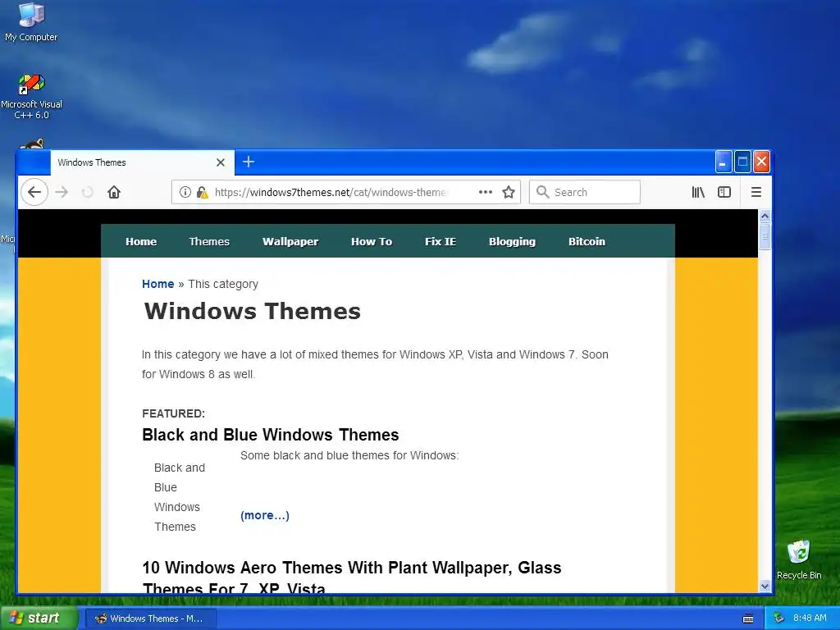Screen dimensions: 840x630
Task: Click the 8:48 AM clock
Action: coord(810,618)
